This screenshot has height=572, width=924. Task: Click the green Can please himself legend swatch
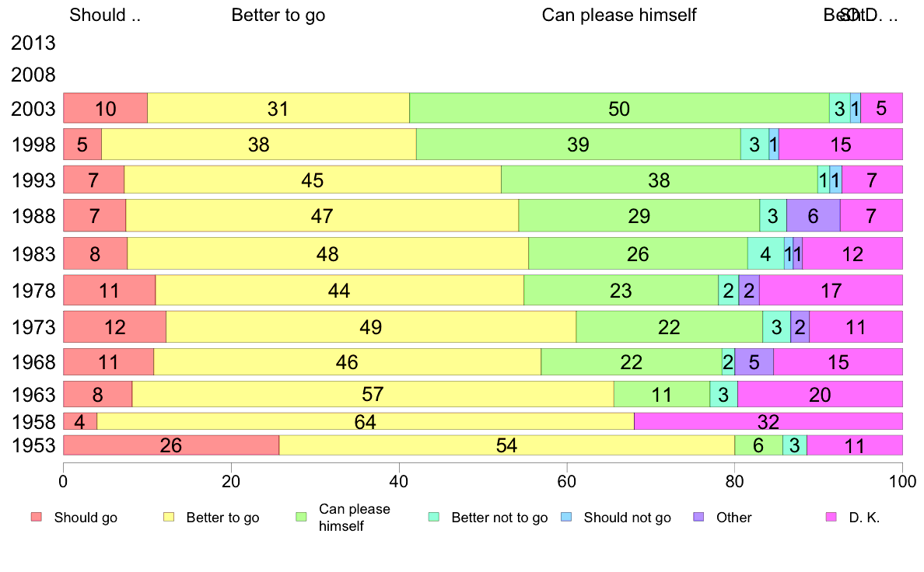pyautogui.click(x=301, y=518)
